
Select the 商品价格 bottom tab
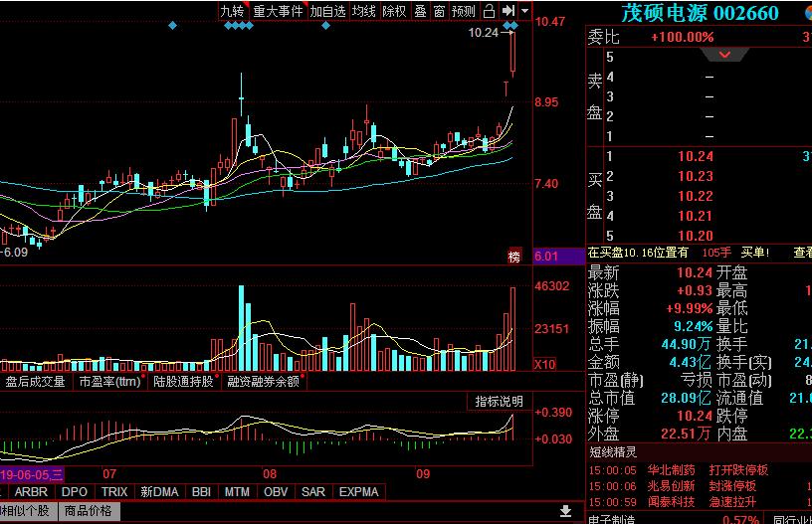click(90, 511)
